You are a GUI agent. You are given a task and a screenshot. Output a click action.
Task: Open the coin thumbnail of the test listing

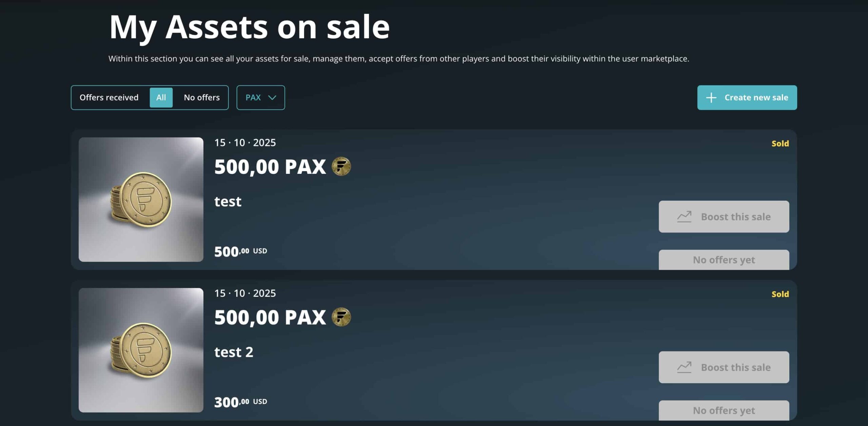[141, 199]
